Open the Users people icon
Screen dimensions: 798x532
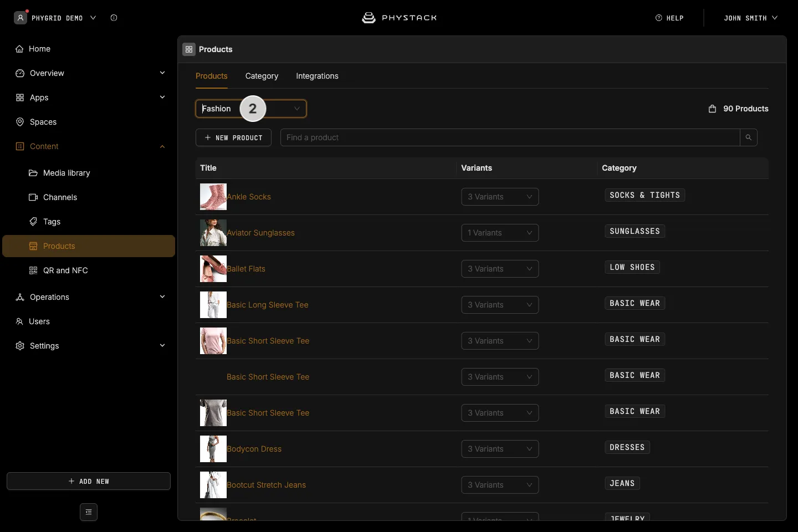[20, 321]
